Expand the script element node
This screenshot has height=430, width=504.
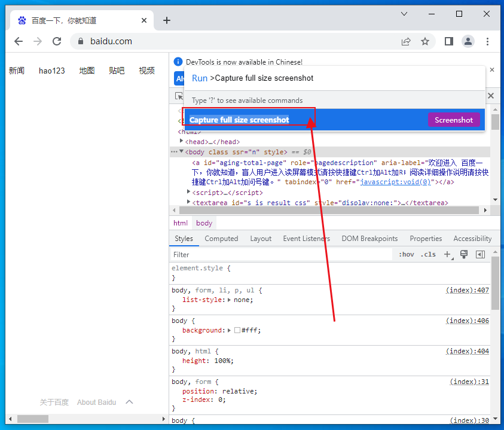(x=189, y=192)
